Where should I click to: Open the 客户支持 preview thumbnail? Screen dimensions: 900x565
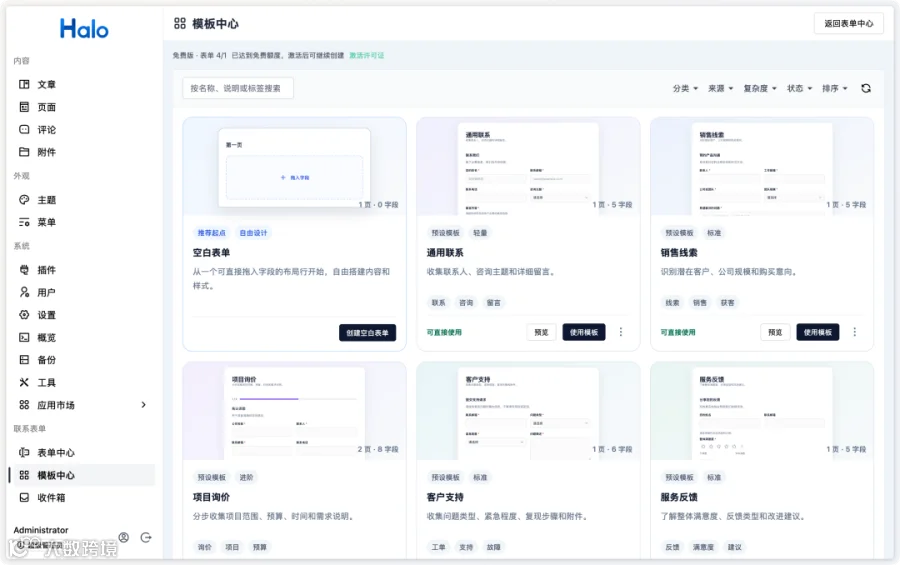coord(528,411)
